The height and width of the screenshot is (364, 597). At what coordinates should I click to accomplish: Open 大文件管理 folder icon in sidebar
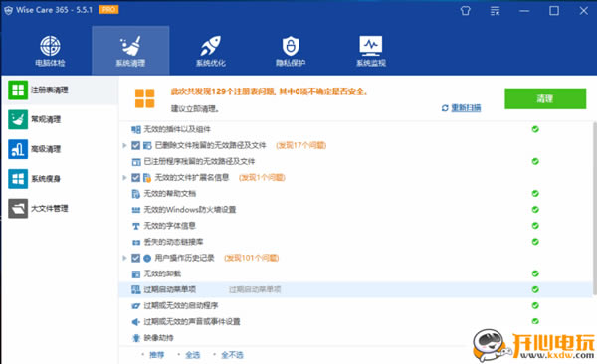click(18, 208)
